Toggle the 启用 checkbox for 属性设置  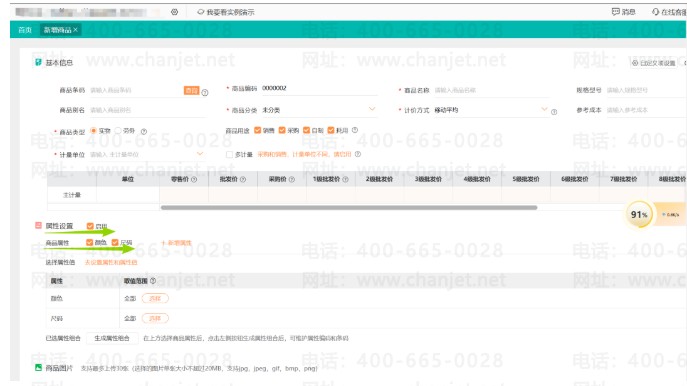[x=90, y=226]
